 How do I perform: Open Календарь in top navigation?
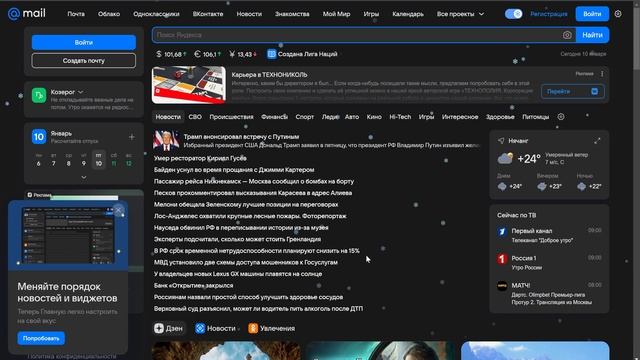click(x=408, y=14)
